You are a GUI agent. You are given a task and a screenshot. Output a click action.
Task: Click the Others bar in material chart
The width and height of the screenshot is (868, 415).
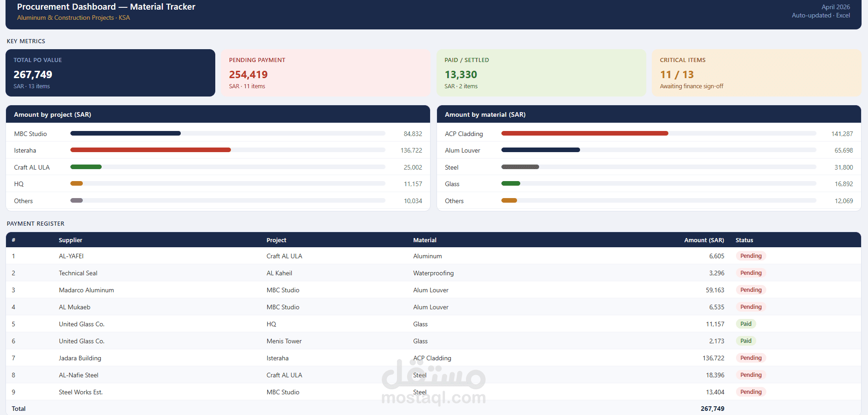pyautogui.click(x=510, y=200)
